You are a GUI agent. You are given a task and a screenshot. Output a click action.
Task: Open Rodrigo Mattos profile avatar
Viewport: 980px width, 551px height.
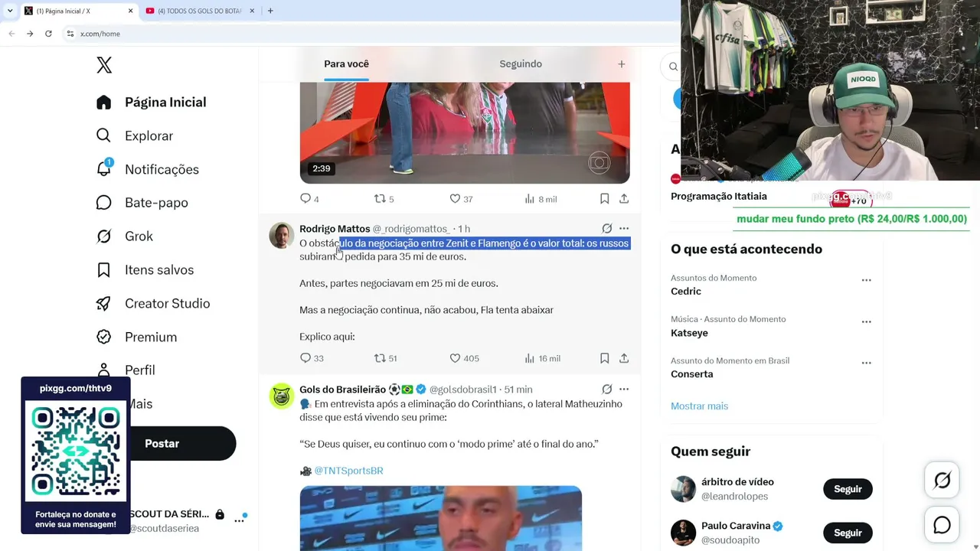pyautogui.click(x=282, y=236)
